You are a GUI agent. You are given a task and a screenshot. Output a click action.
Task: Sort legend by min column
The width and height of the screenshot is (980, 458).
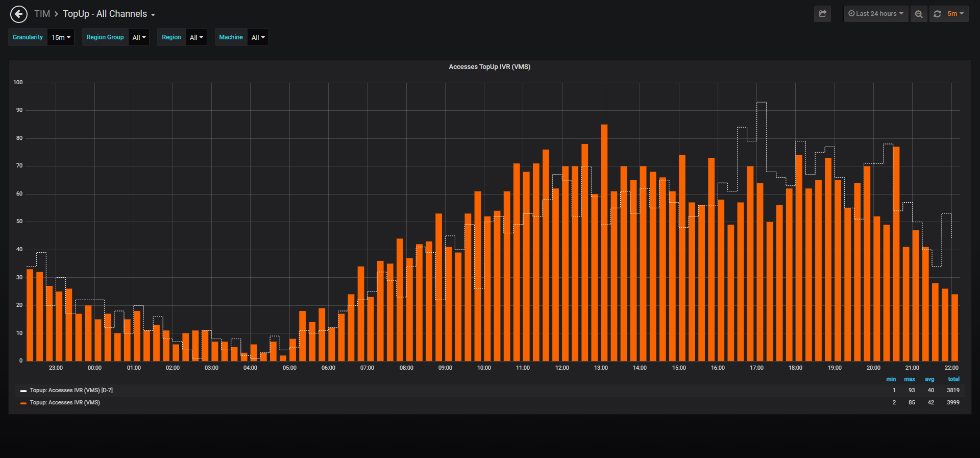click(891, 379)
